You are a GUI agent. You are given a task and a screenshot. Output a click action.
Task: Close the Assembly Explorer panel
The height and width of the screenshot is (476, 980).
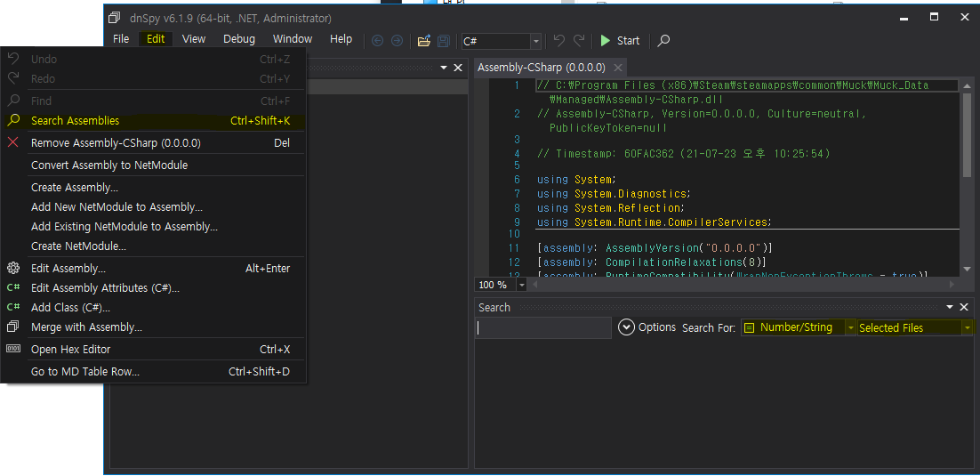(x=457, y=68)
